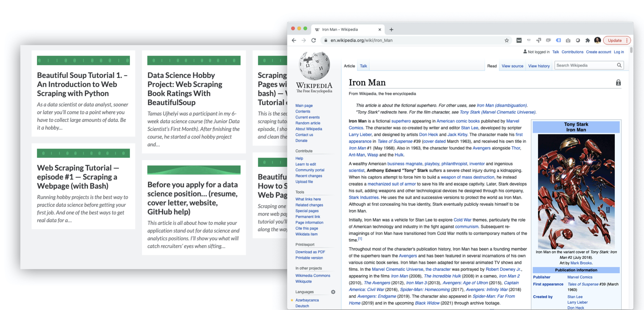Open the Chrome profile avatar
Screen dimensions: 644x310
click(597, 40)
